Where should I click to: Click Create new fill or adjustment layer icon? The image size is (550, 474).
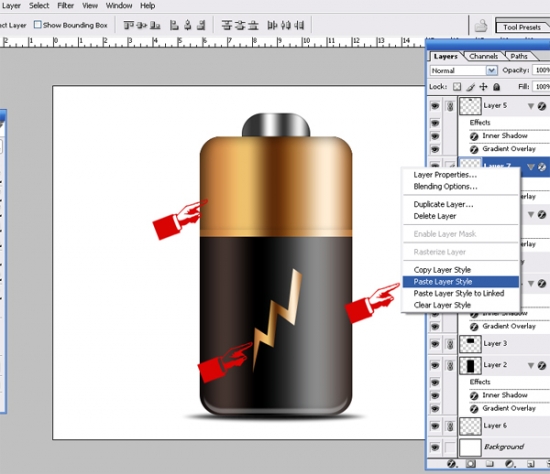click(509, 464)
